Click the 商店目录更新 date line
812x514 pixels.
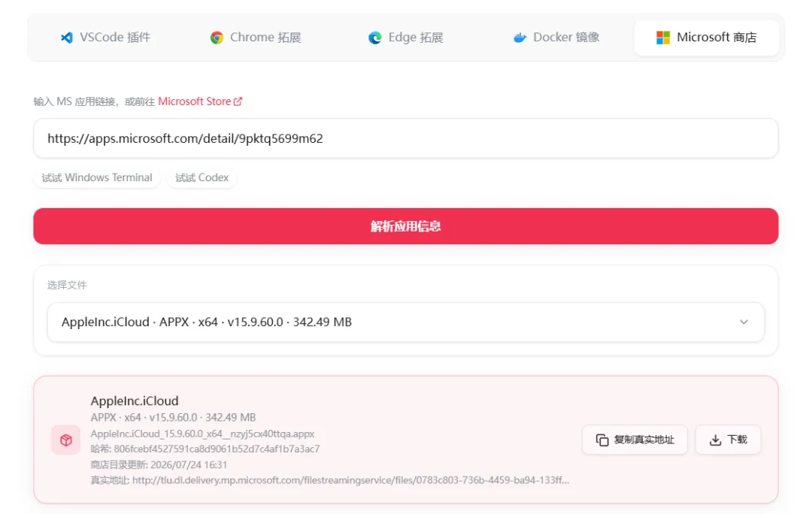coord(159,465)
